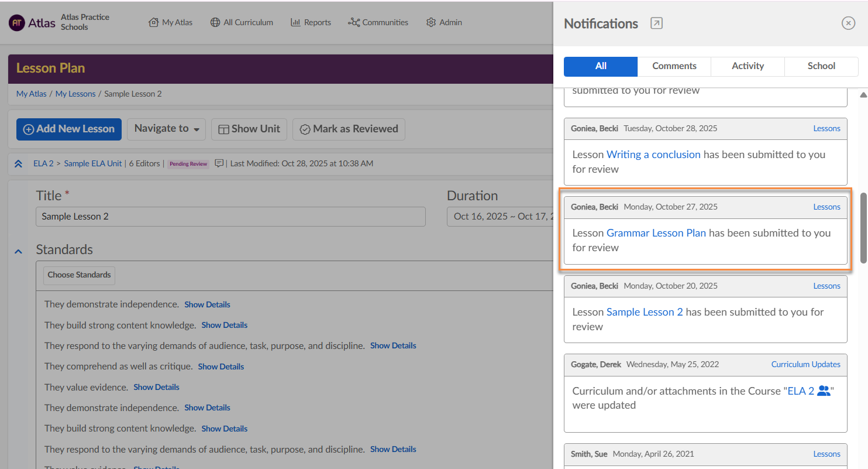The width and height of the screenshot is (868, 469).
Task: Open Reports from the navigation bar
Action: (311, 22)
